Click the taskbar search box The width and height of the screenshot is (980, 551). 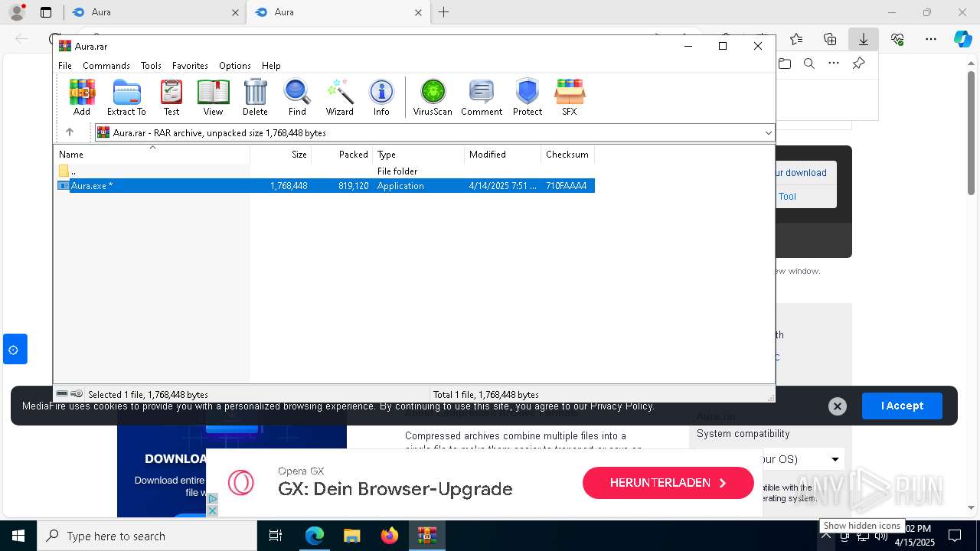pos(147,536)
